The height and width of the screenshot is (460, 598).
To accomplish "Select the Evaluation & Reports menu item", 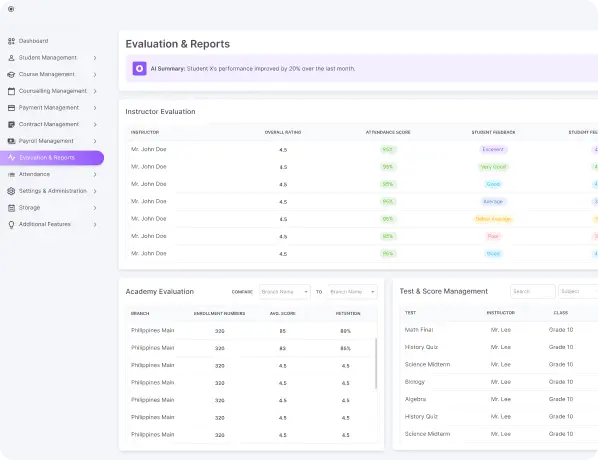I will 52,158.
